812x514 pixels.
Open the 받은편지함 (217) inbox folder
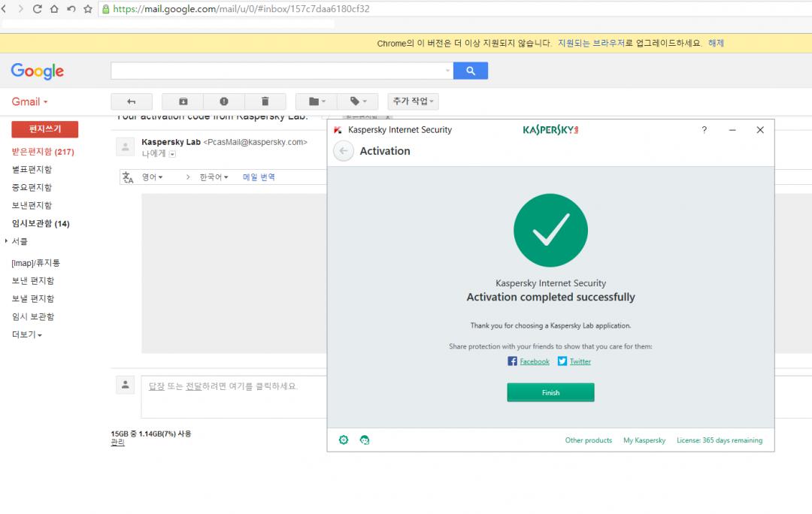pyautogui.click(x=42, y=152)
